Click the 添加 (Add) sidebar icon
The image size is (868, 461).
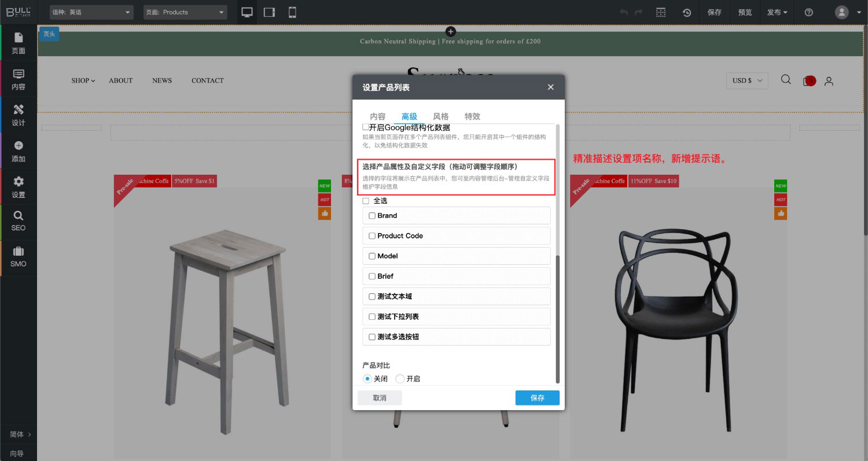(19, 152)
